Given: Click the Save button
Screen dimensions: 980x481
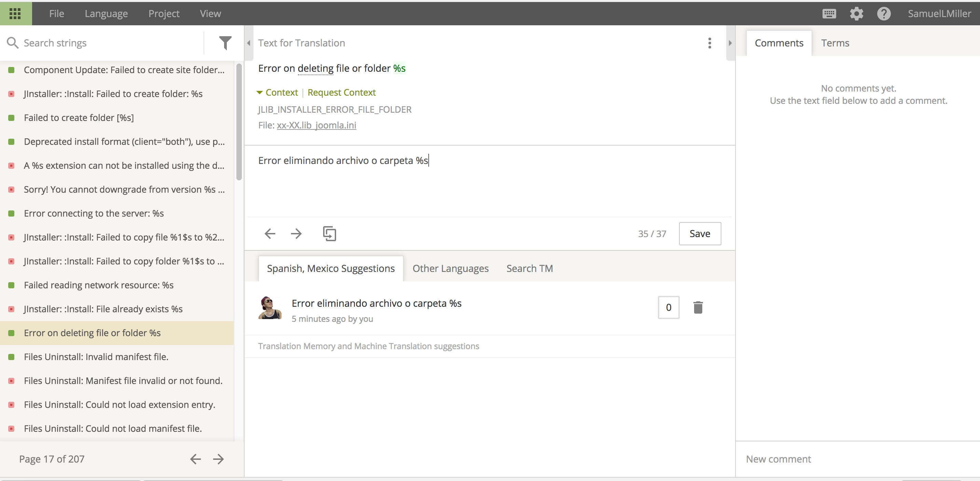Looking at the screenshot, I should 700,233.
